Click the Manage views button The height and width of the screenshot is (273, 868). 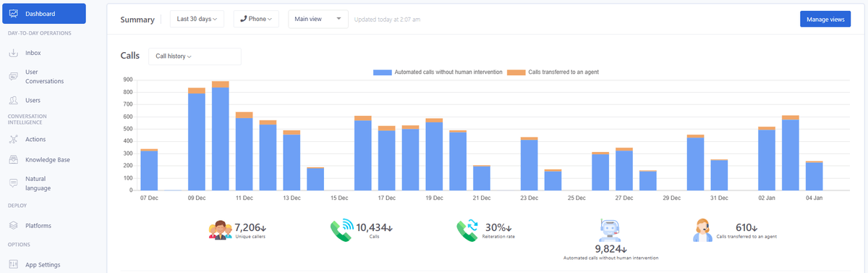[x=825, y=20]
